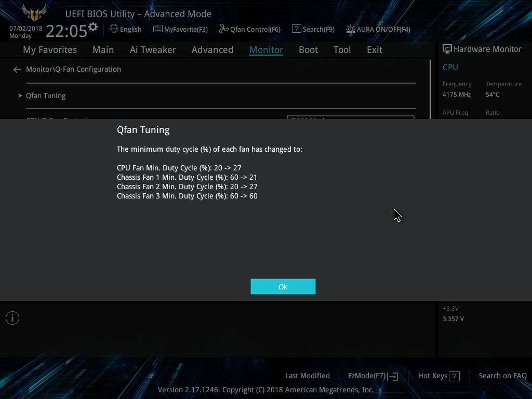Click Search on FAQ link

click(503, 376)
